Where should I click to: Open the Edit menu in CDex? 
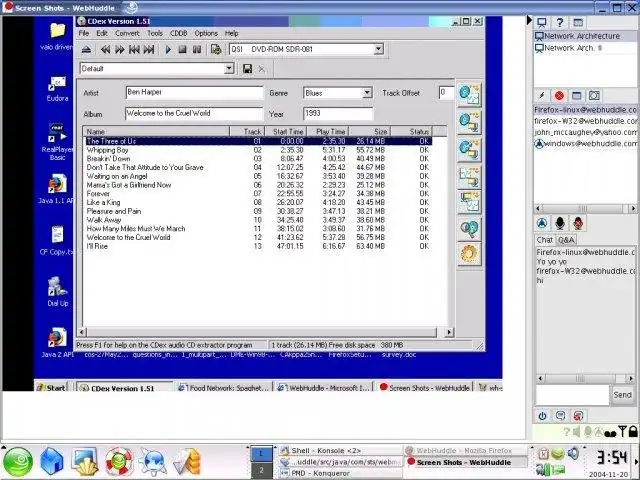click(x=102, y=33)
